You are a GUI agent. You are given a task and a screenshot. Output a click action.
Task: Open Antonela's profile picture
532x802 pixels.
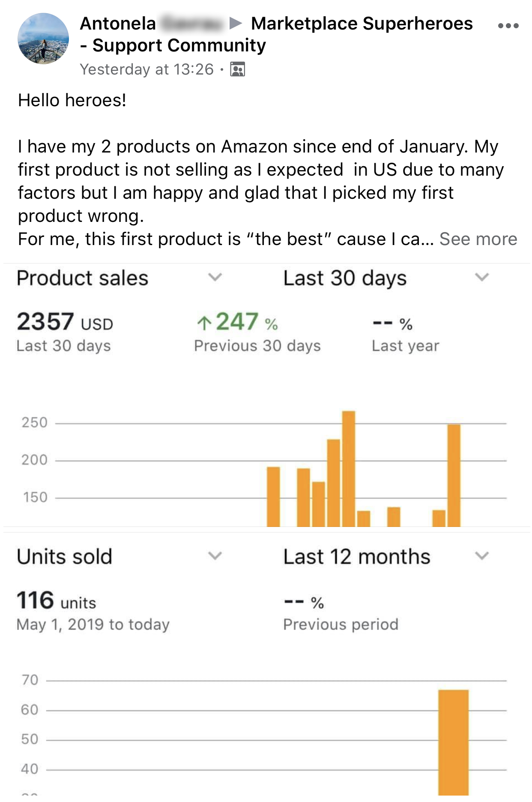point(43,39)
